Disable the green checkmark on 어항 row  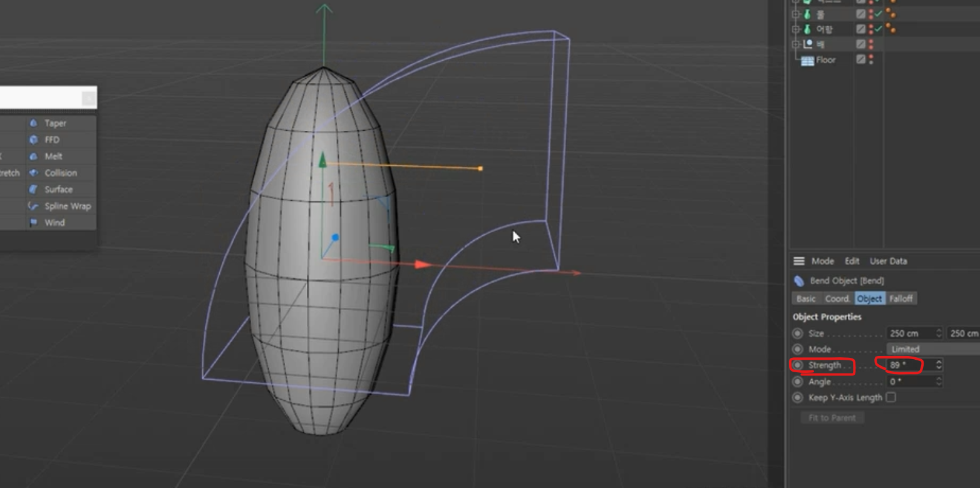coord(879,29)
